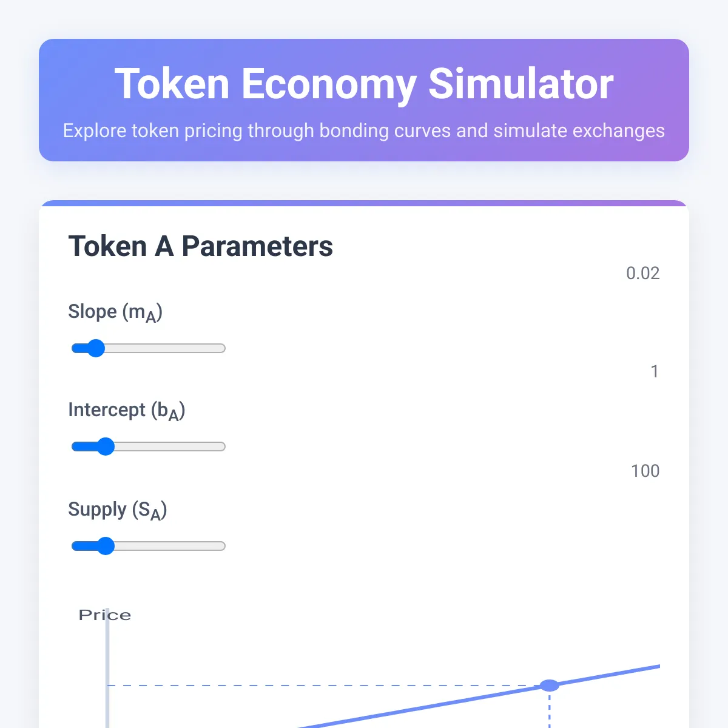728x728 pixels.
Task: Select the slope value label 0.02
Action: click(643, 273)
